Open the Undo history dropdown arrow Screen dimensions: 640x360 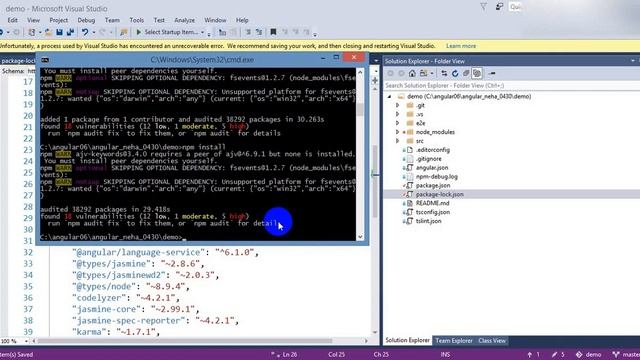tap(93, 32)
